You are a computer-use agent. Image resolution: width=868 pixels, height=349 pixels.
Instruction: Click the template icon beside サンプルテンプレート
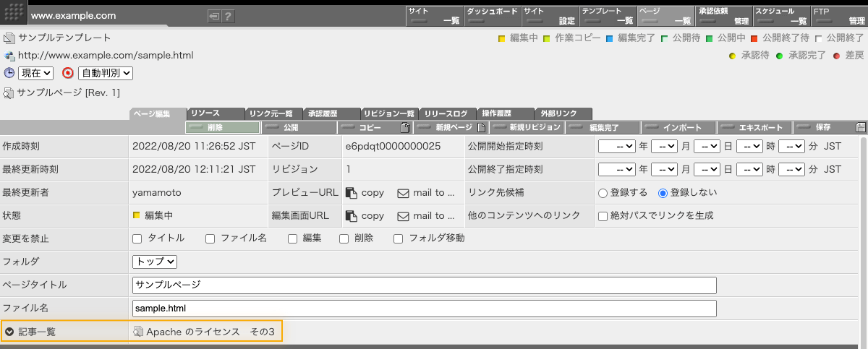tap(9, 38)
